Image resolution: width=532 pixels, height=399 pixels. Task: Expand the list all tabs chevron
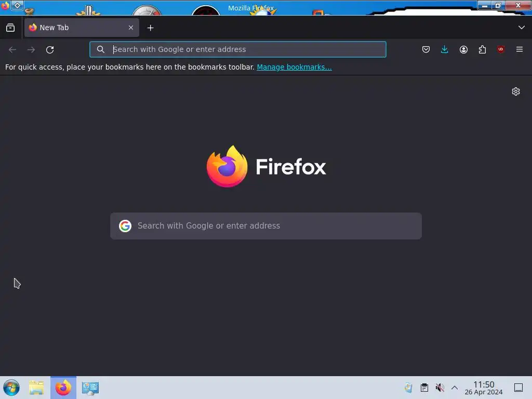[522, 28]
